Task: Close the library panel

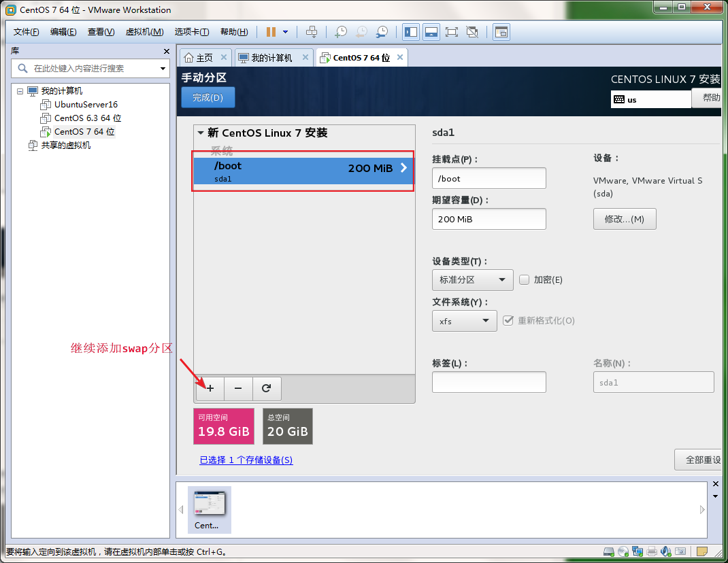Action: 167,51
